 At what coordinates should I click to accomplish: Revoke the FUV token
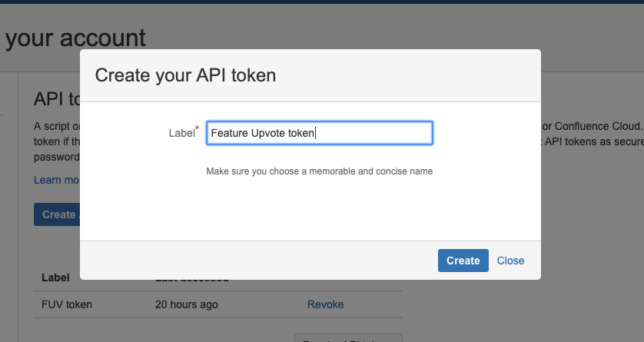[325, 304]
